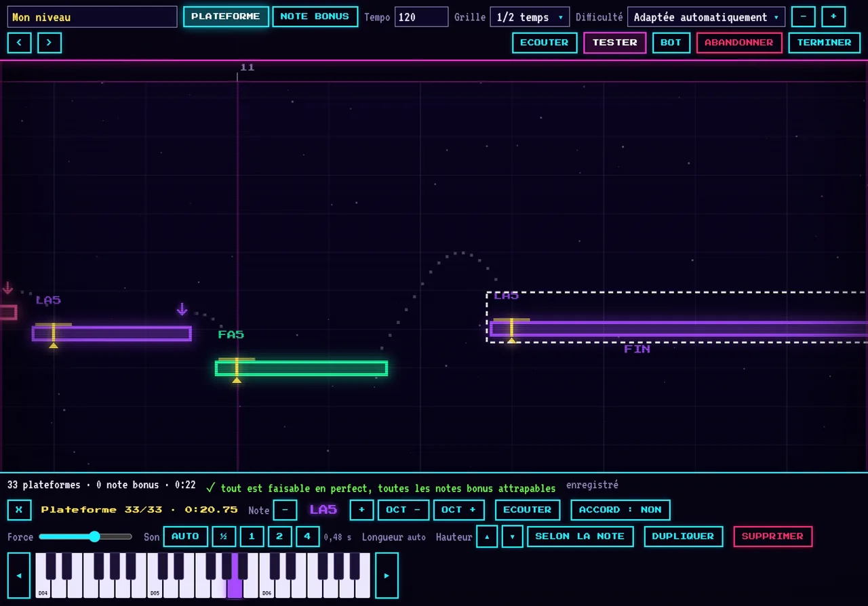868x606 pixels.
Task: Zoom in with top plus button
Action: [833, 16]
